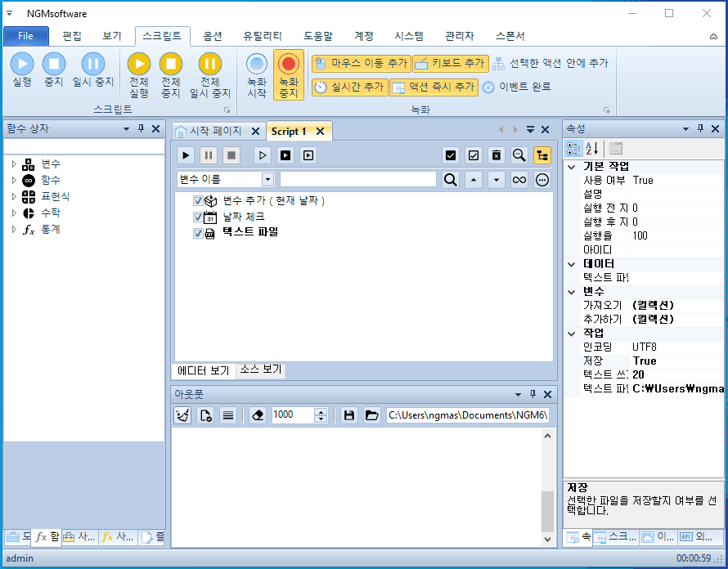728x569 pixels.
Task: Click check all actions icon
Action: tap(451, 155)
